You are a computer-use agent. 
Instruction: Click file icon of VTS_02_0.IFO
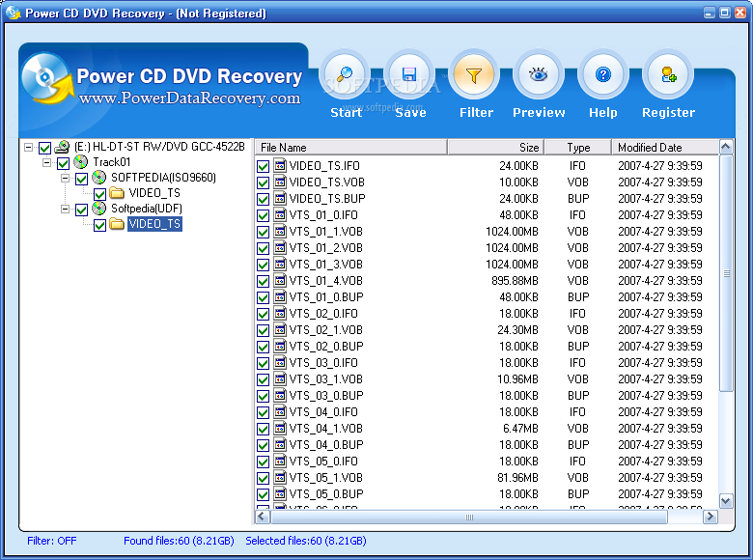[x=280, y=313]
